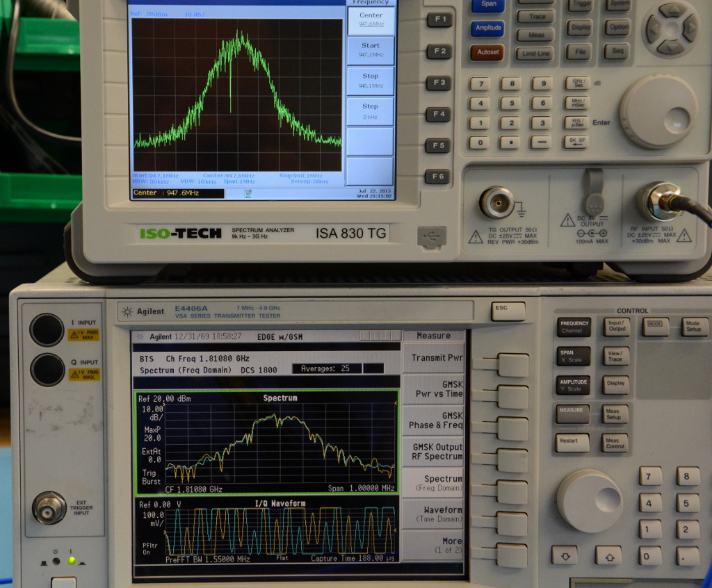
Task: Hit the blue Span button
Action: pyautogui.click(x=489, y=5)
